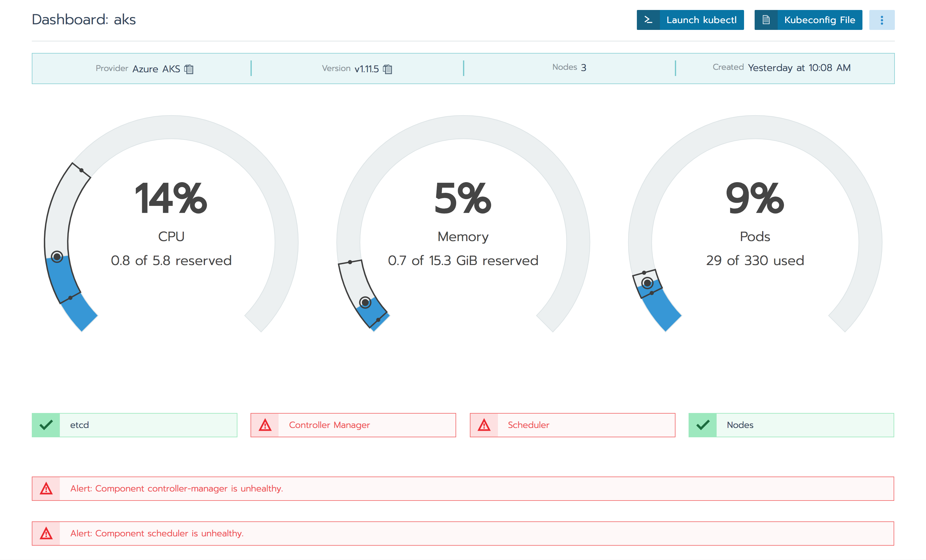
Task: Select the Controller Manager status box
Action: 353,425
